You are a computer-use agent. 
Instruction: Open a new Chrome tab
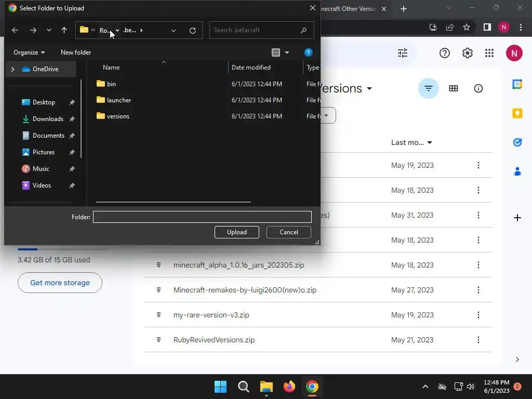click(x=403, y=9)
